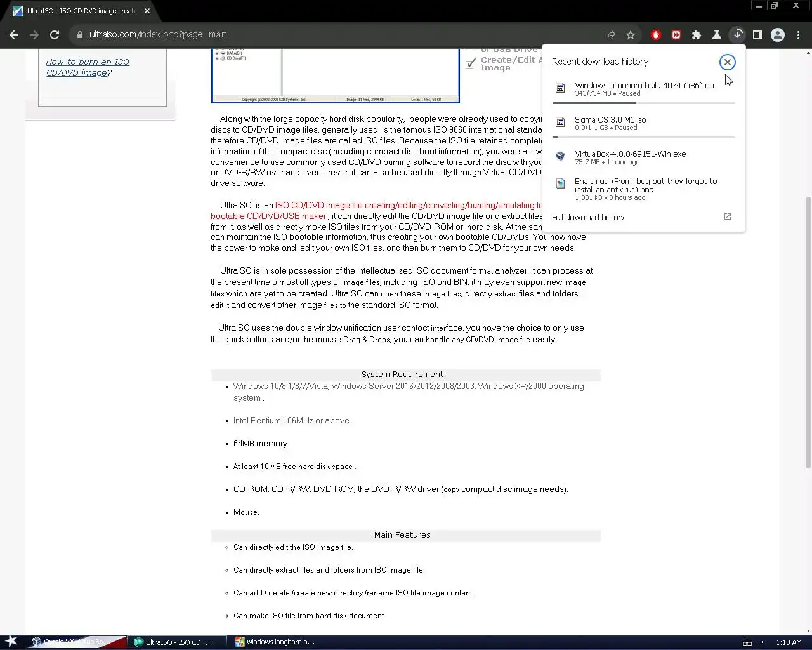Toggle the Create/Edit Image checkbox

pyautogui.click(x=471, y=63)
